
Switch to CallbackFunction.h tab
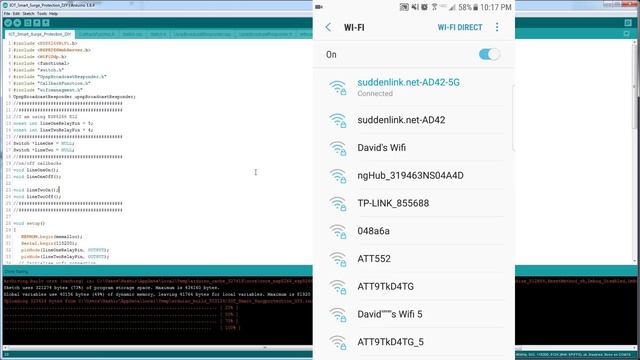pyautogui.click(x=97, y=34)
